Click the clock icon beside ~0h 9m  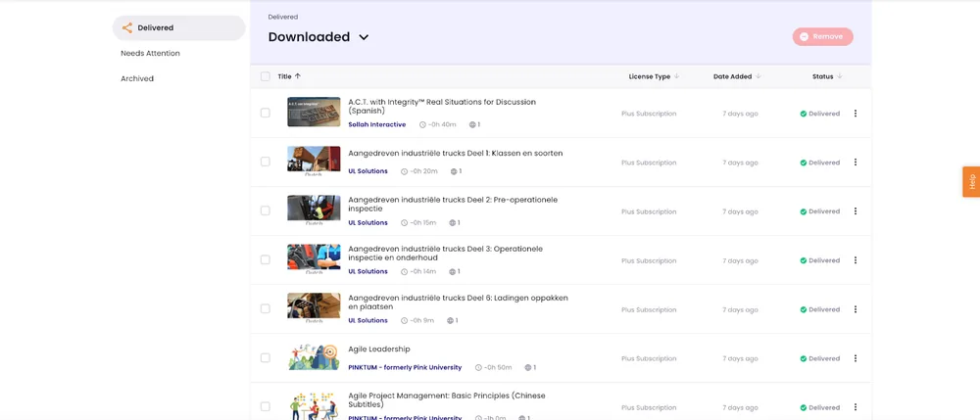point(405,321)
